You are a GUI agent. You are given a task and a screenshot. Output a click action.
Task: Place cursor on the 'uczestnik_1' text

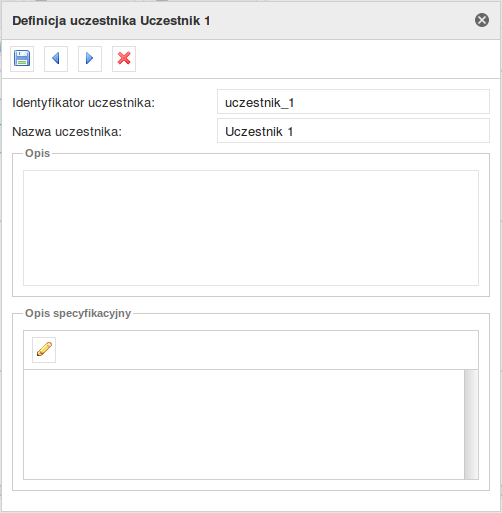259,103
